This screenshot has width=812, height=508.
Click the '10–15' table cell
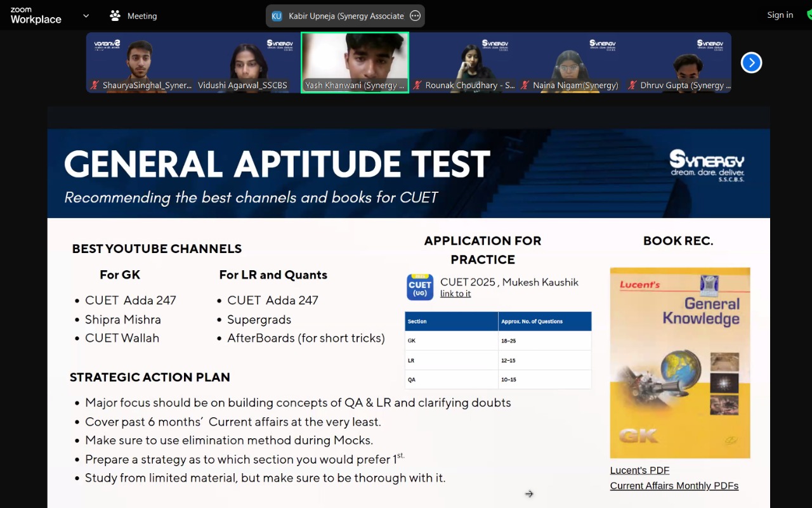point(545,379)
